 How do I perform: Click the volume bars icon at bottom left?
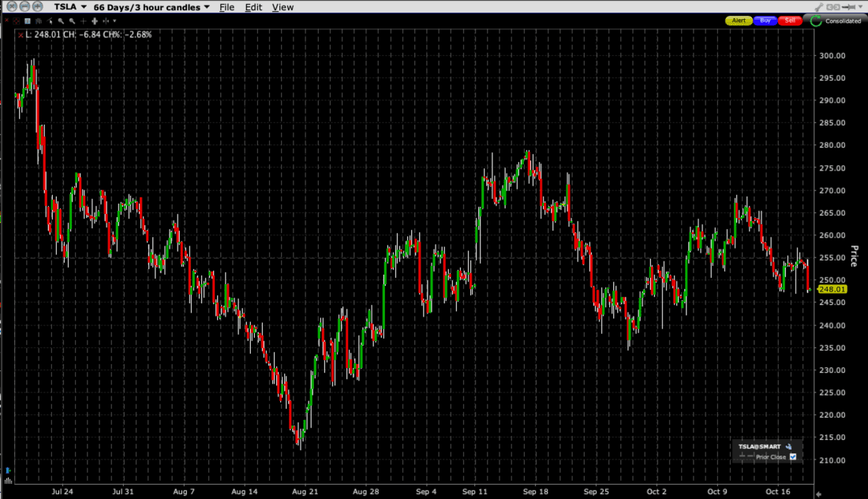coord(8,480)
